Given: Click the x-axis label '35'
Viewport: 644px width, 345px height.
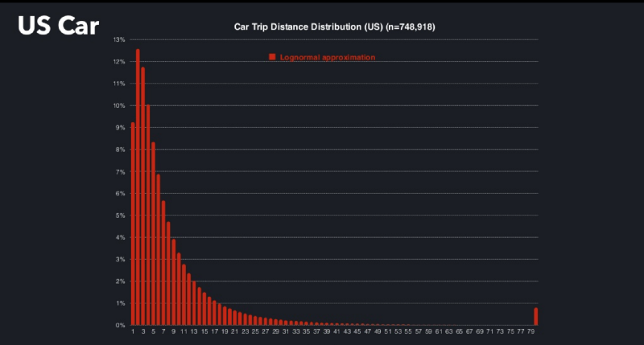Looking at the screenshot, I should coord(307,331).
